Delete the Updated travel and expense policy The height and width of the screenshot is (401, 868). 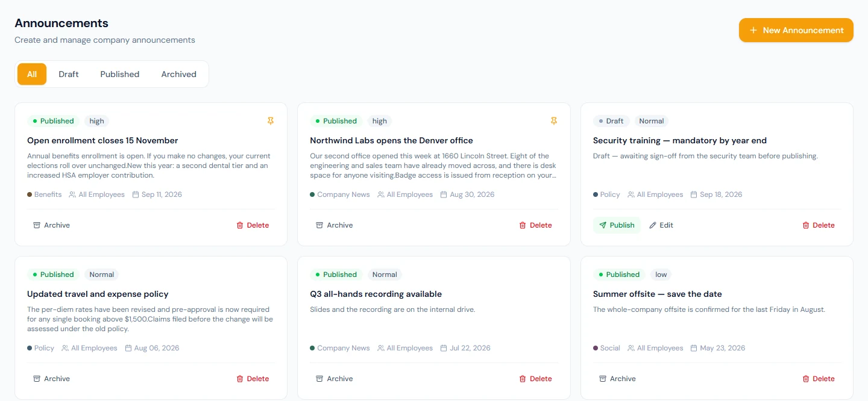pyautogui.click(x=253, y=379)
